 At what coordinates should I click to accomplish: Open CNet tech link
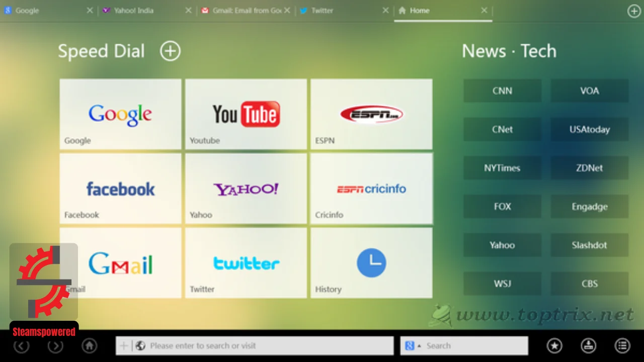pyautogui.click(x=502, y=129)
